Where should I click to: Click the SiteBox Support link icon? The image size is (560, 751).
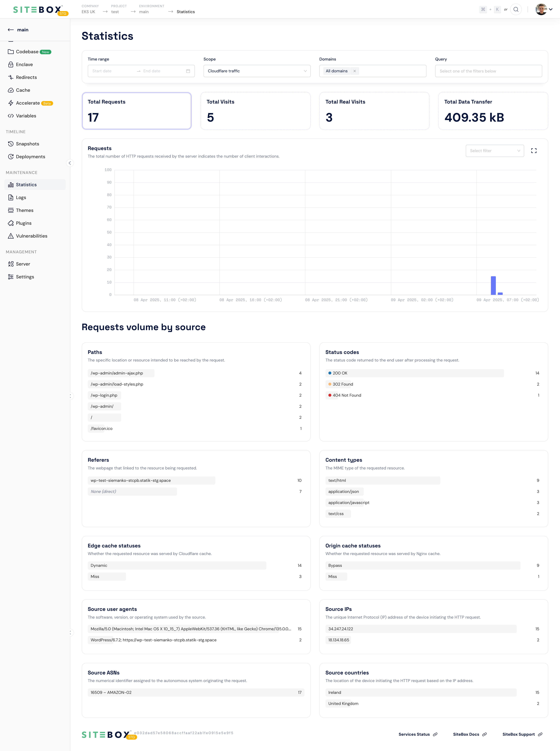[x=540, y=734]
